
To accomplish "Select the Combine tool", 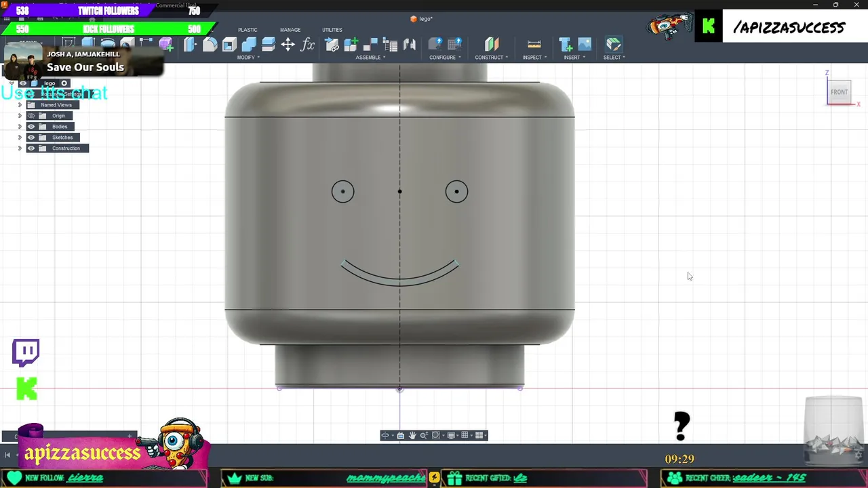I will coord(249,45).
